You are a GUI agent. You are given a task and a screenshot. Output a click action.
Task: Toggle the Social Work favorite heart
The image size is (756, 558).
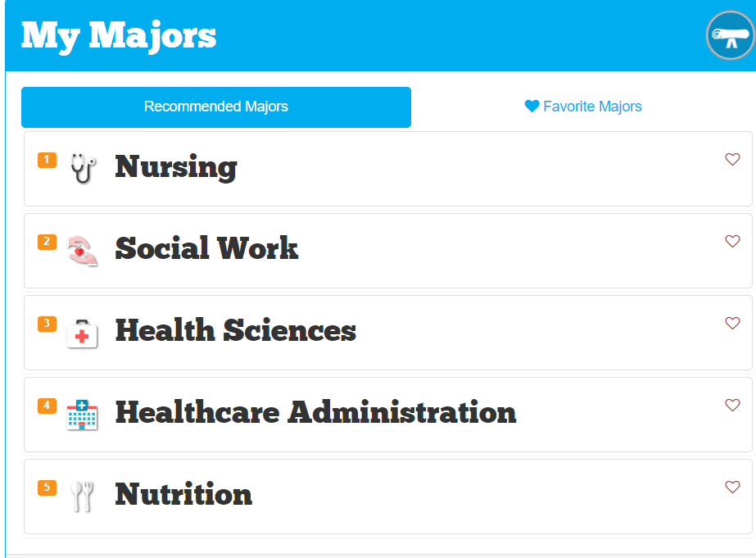tap(732, 241)
